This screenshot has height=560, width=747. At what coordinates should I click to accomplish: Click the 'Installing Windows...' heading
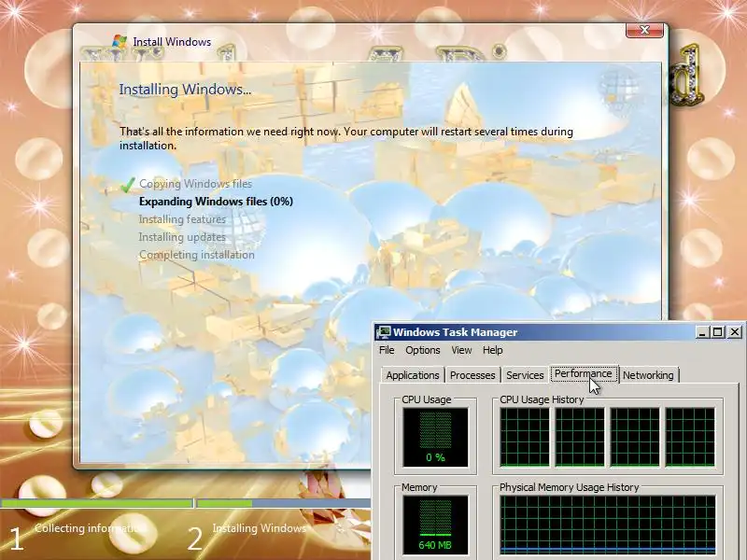(185, 89)
